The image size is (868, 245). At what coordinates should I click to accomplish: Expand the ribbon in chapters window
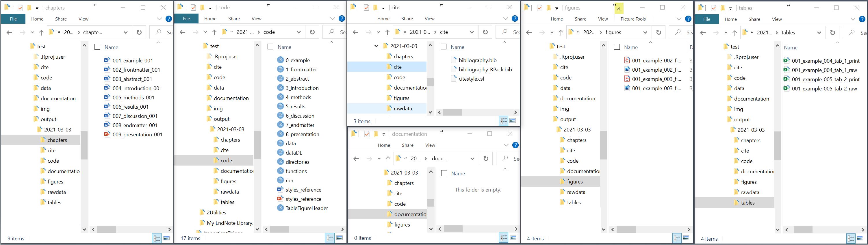tap(159, 19)
